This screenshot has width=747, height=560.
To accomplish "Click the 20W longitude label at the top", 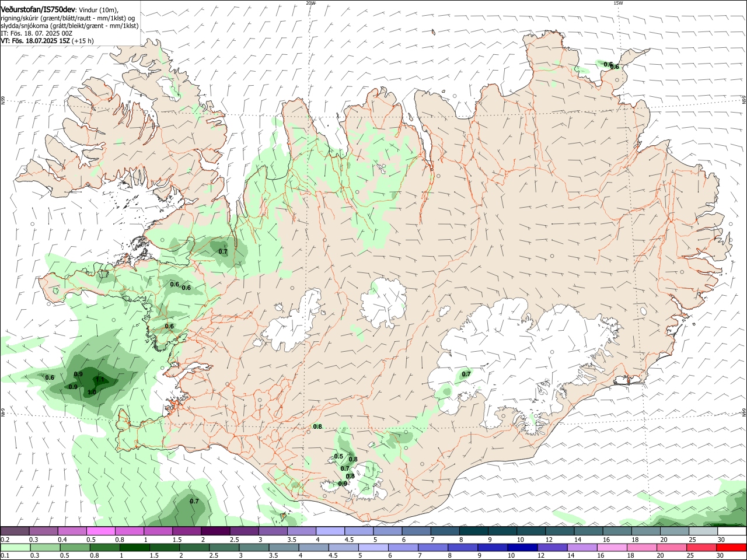I will point(310,3).
